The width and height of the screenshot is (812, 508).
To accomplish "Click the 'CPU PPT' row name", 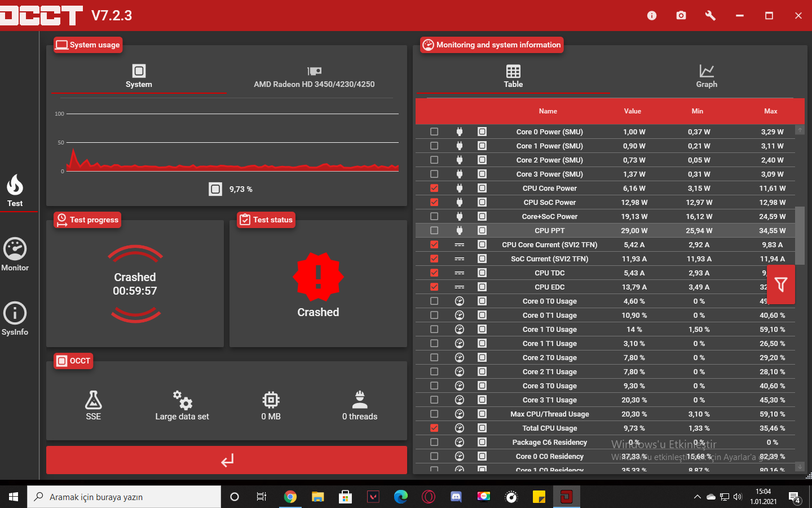I will tap(550, 230).
